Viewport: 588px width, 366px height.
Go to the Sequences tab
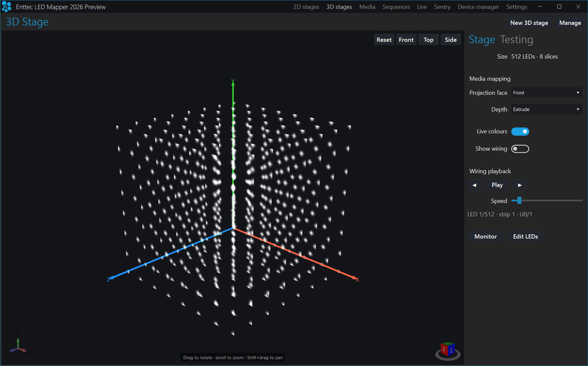pyautogui.click(x=396, y=7)
